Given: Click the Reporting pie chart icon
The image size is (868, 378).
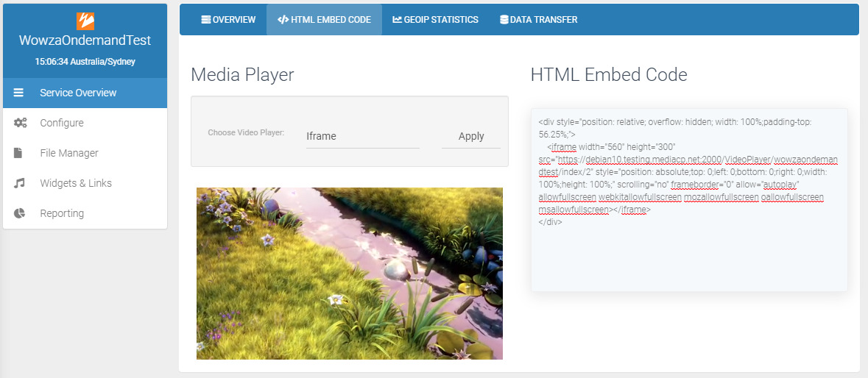Looking at the screenshot, I should [19, 213].
